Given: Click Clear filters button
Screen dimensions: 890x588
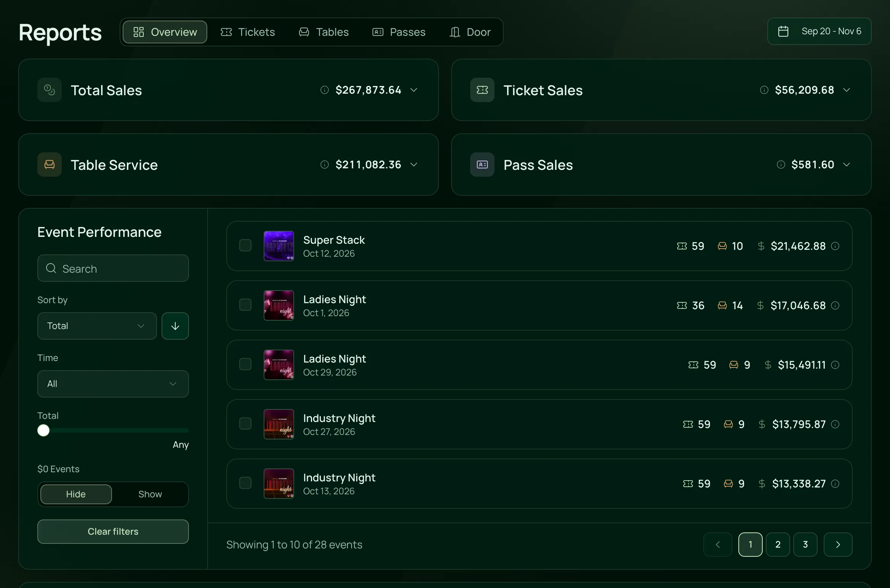Looking at the screenshot, I should click(113, 532).
